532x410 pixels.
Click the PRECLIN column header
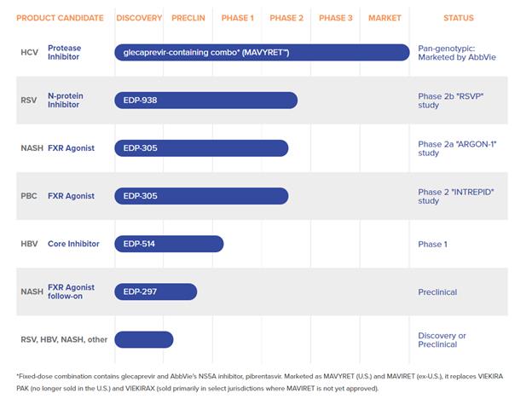tap(188, 18)
